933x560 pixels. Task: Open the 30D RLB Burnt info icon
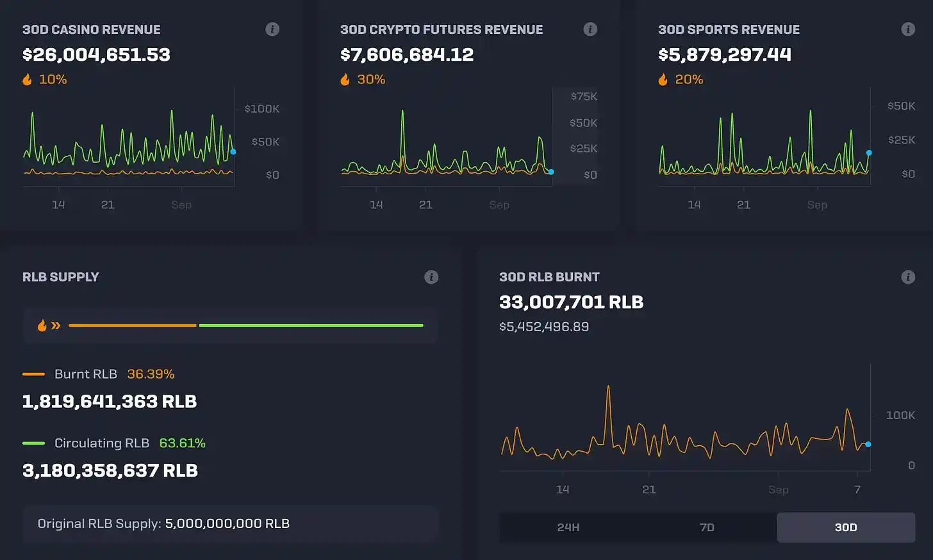908,277
